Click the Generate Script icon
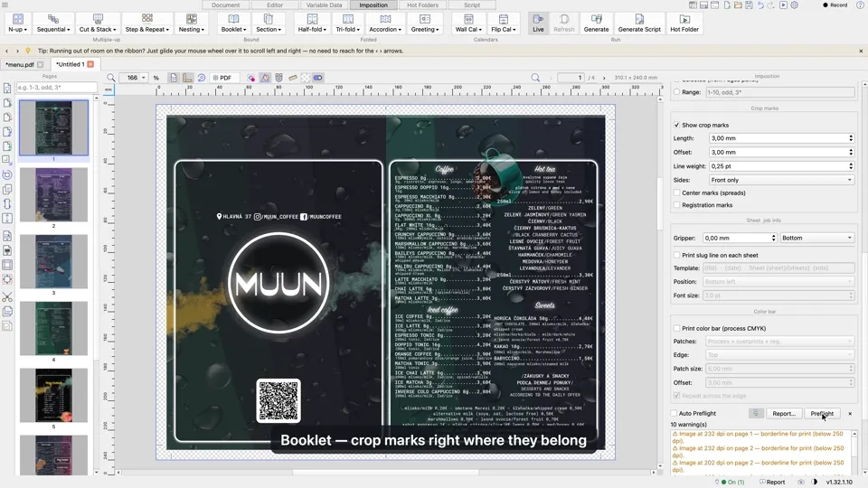 (639, 23)
